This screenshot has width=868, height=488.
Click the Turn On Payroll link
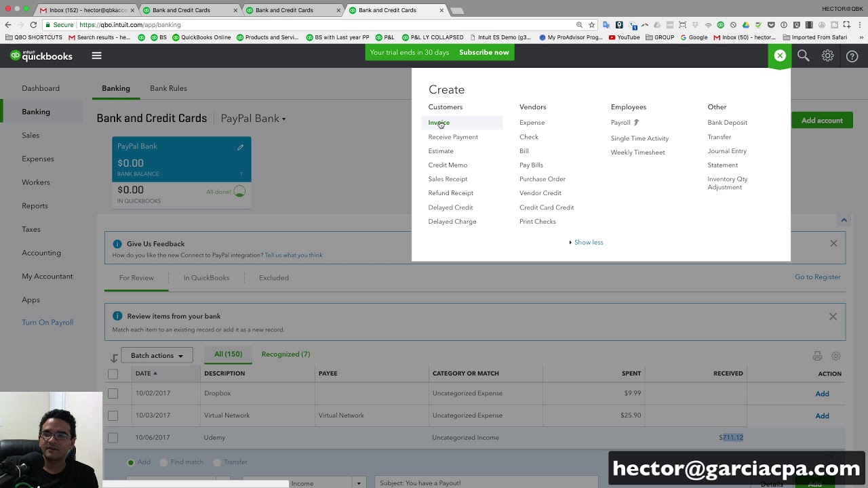47,323
